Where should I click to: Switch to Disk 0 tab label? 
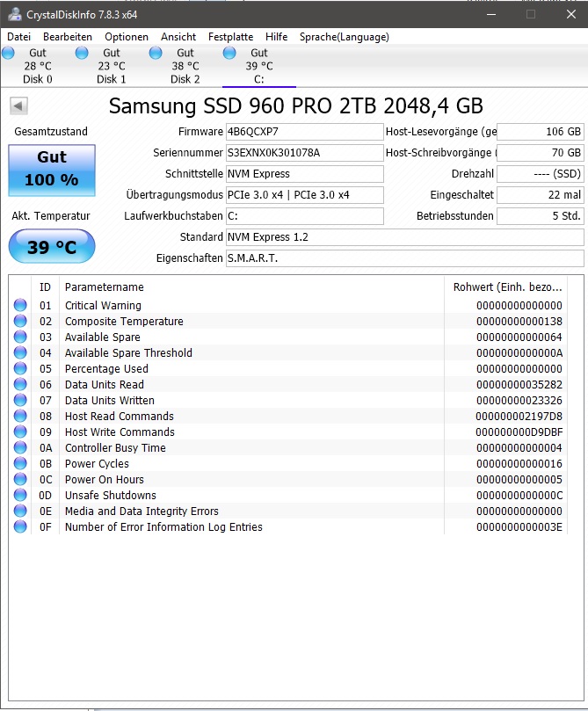38,79
